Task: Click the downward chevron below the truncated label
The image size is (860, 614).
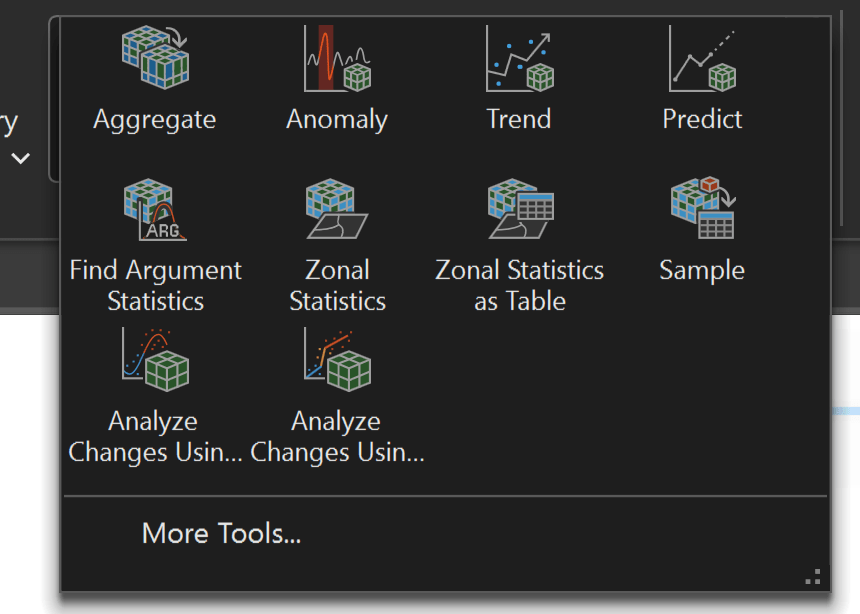Action: (20, 158)
